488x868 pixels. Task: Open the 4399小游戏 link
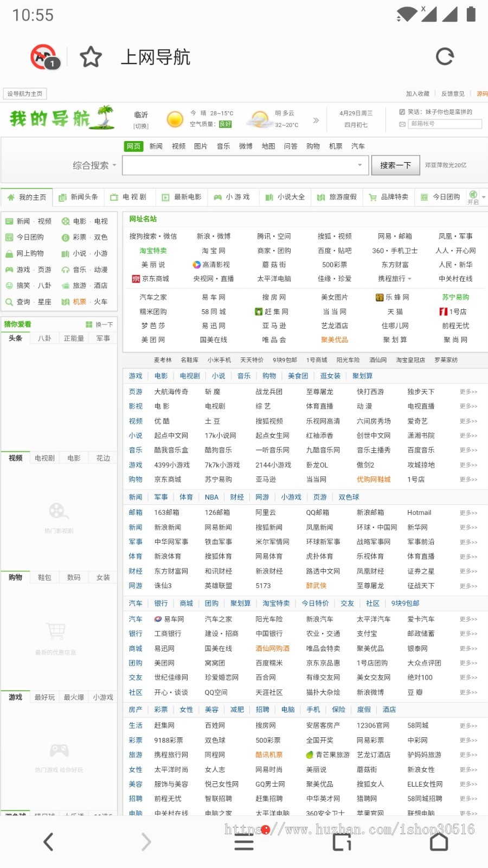(x=172, y=465)
